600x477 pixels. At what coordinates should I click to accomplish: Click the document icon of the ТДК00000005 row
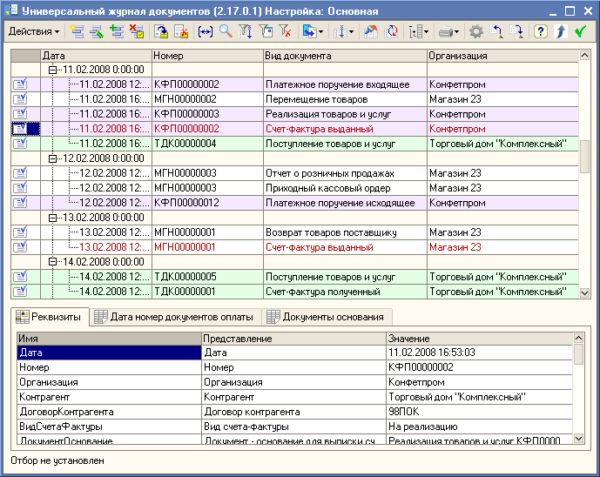tap(20, 276)
